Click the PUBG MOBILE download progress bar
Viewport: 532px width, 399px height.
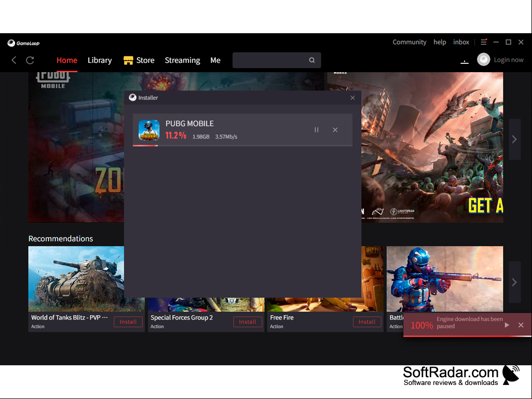(x=242, y=146)
